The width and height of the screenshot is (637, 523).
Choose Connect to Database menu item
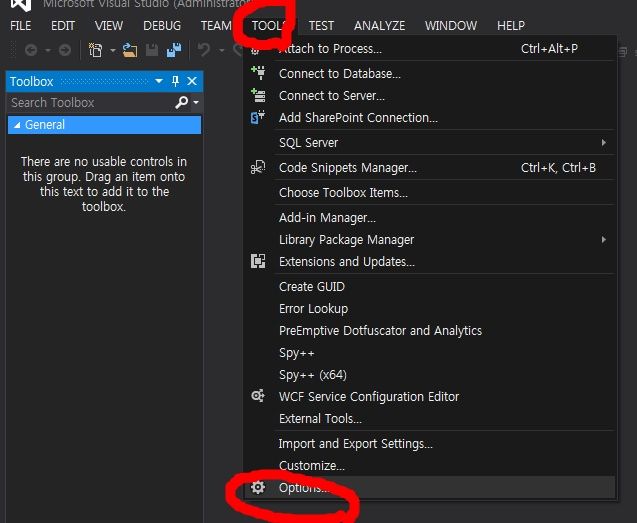(431, 74)
